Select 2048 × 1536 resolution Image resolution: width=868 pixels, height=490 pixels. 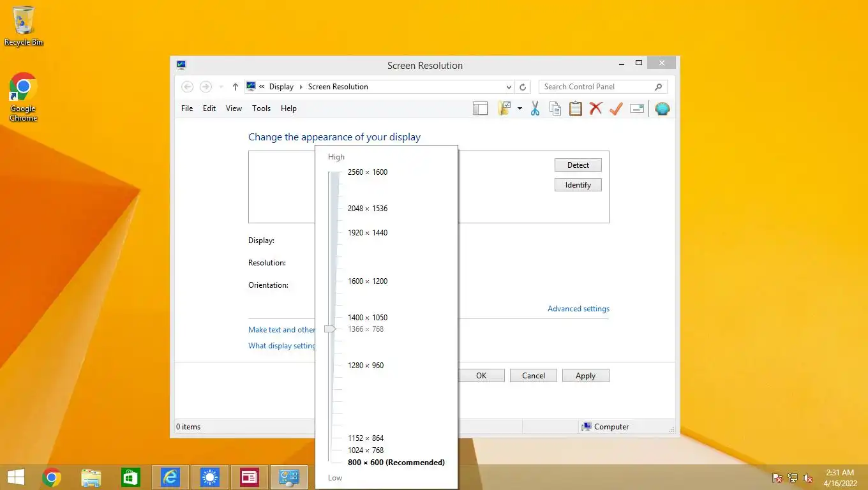[x=368, y=209]
